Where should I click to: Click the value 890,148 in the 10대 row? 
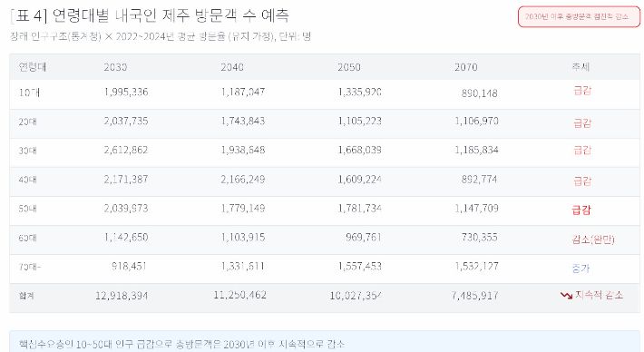click(x=479, y=93)
